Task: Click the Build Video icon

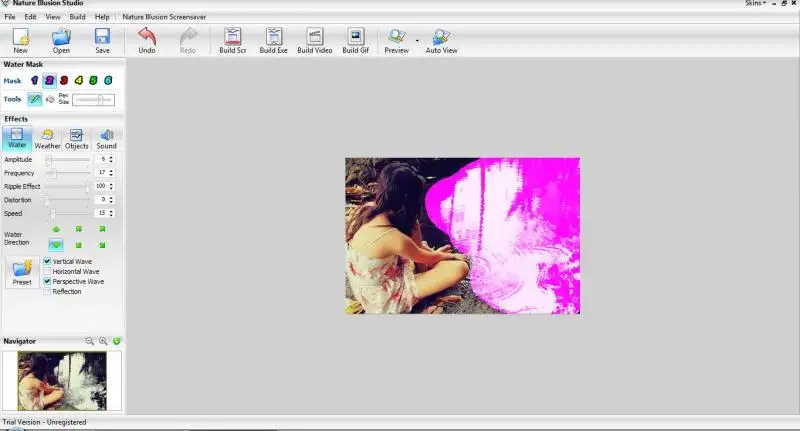Action: tap(314, 40)
